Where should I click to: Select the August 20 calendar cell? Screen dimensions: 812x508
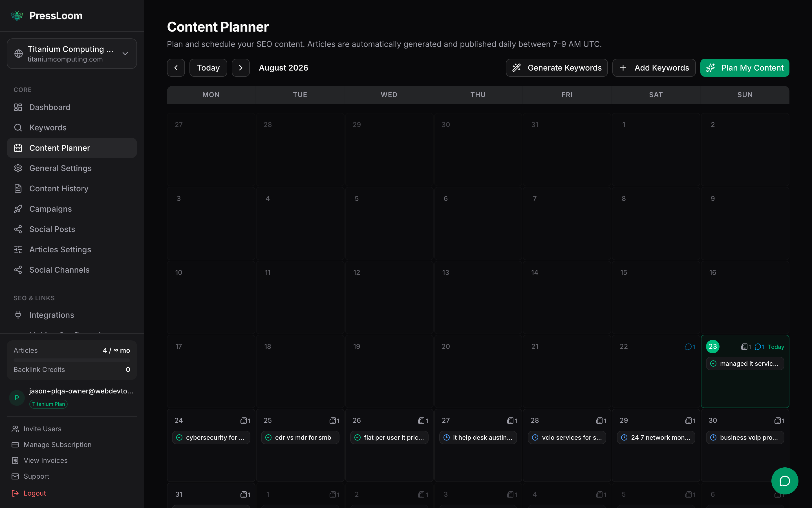click(478, 371)
